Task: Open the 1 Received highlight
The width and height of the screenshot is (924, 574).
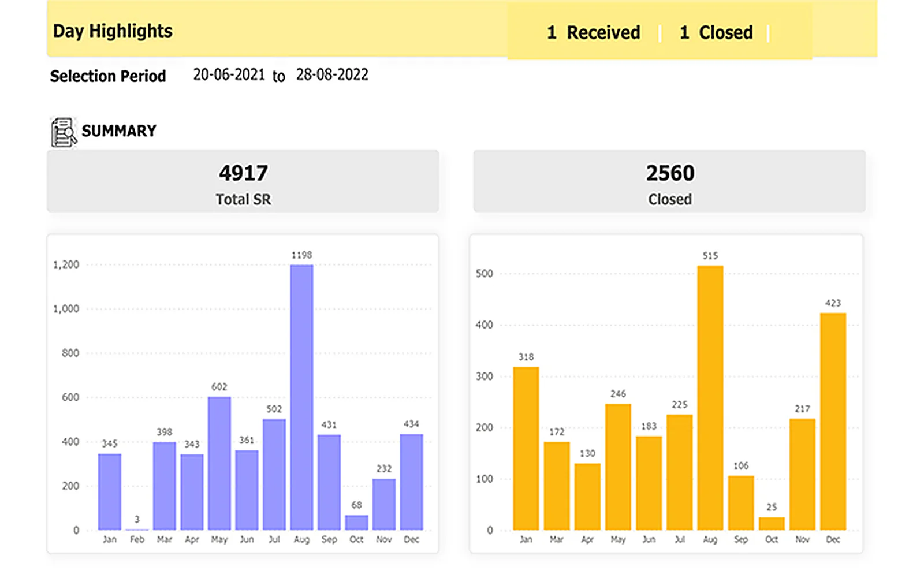Action: [594, 32]
